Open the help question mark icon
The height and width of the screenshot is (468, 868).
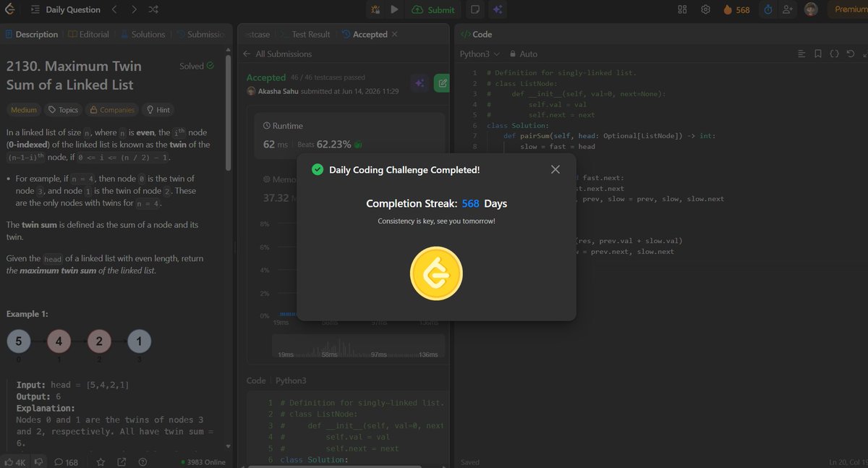click(142, 461)
